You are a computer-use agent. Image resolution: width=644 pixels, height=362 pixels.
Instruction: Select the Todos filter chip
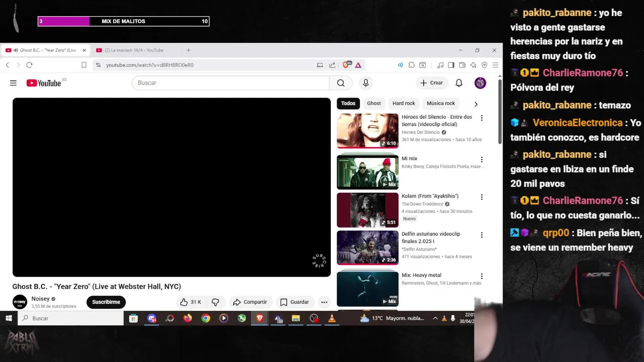(x=348, y=104)
